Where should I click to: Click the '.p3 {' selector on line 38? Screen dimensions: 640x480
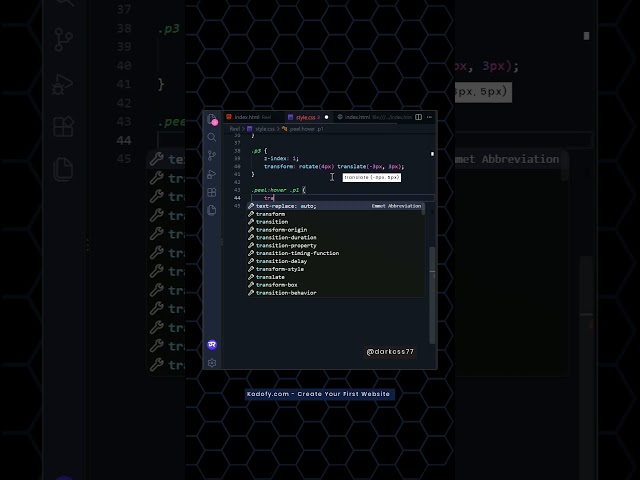[259, 151]
